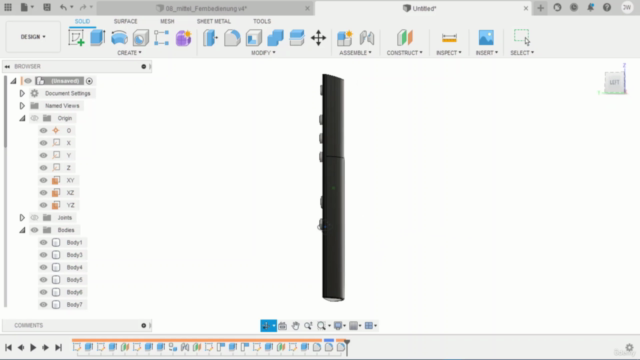Jump to timeline beginning

[8, 347]
